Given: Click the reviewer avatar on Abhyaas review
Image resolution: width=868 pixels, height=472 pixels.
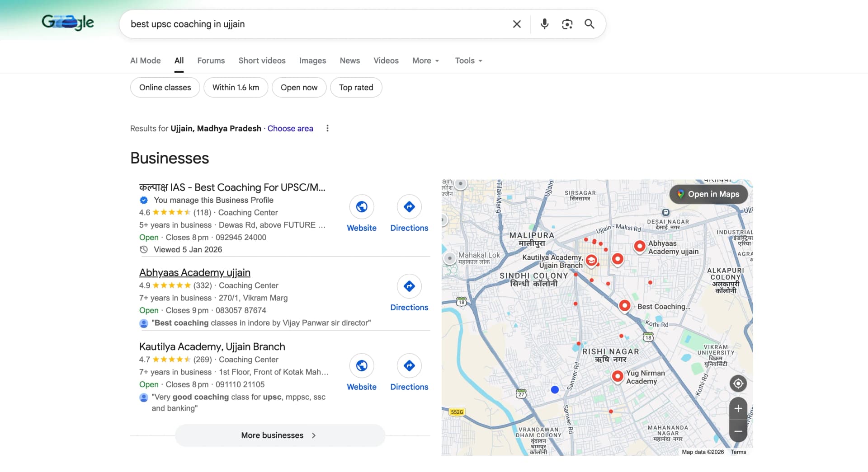Looking at the screenshot, I should coord(144,323).
